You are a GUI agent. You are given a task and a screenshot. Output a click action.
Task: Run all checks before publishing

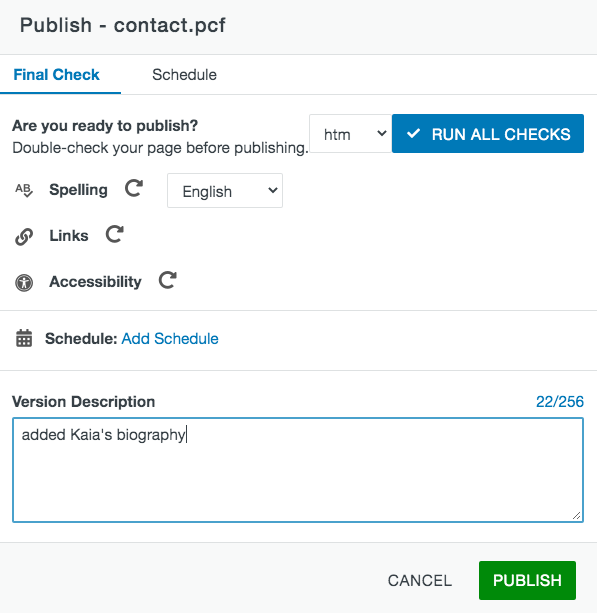[x=488, y=134]
